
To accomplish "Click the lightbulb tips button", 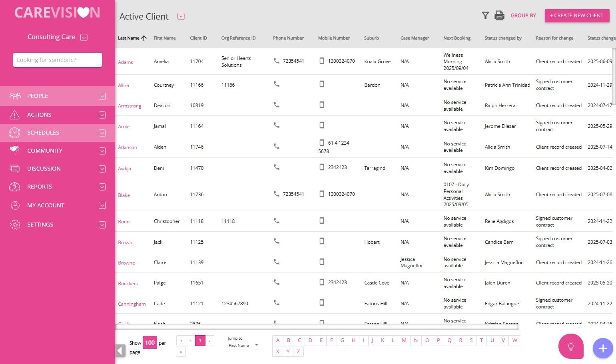I will 571,346.
